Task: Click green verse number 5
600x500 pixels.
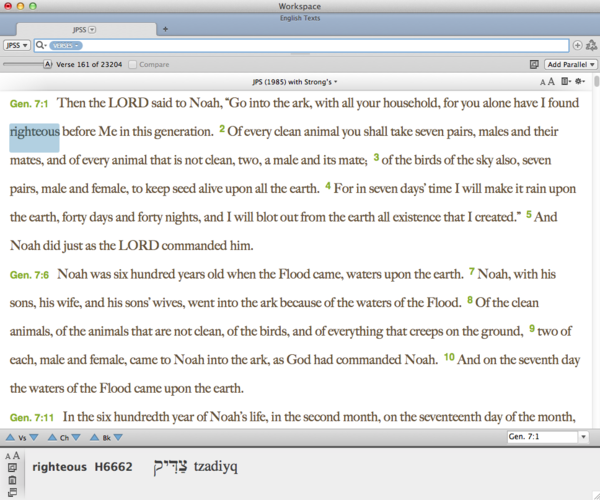Action: point(529,214)
